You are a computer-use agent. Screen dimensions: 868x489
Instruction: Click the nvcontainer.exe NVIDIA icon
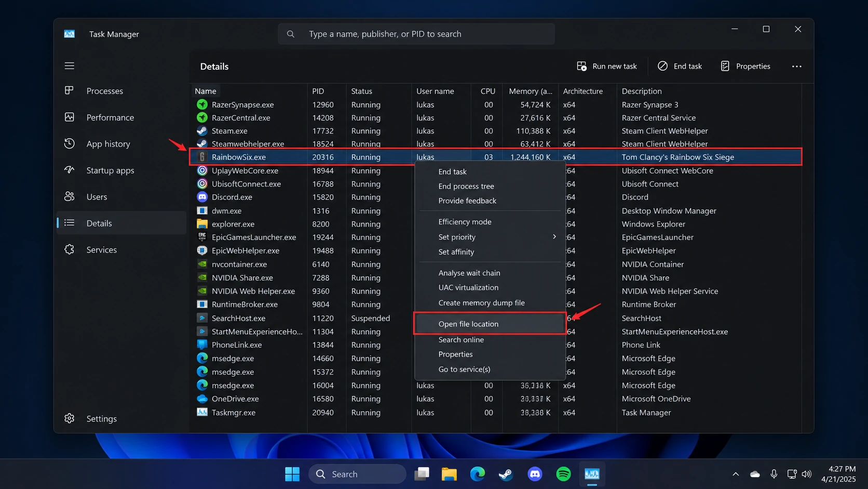click(202, 264)
